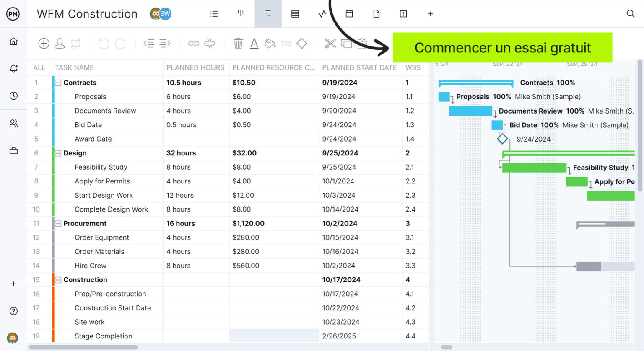Click the 10/17/2024 Construction start date
This screenshot has width=644, height=351.
point(341,280)
